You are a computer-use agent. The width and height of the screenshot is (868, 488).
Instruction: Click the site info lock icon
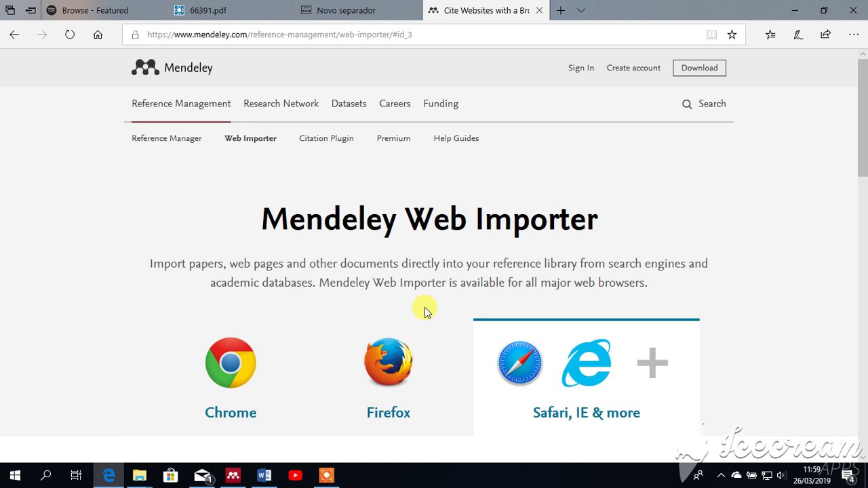[x=135, y=35]
